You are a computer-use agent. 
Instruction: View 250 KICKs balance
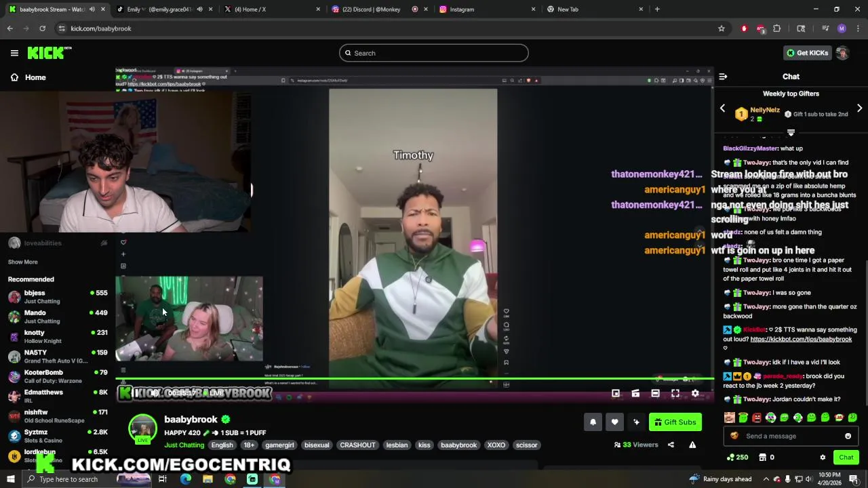pos(737,457)
